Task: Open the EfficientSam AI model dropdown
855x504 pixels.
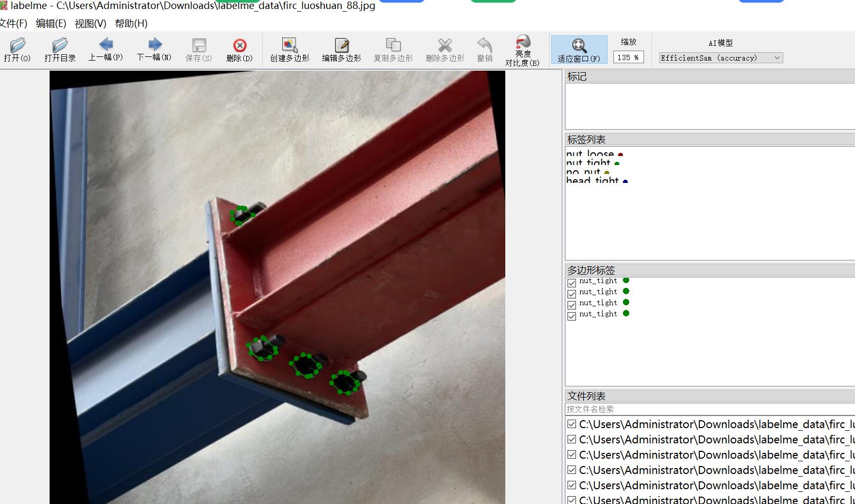Action: point(720,58)
